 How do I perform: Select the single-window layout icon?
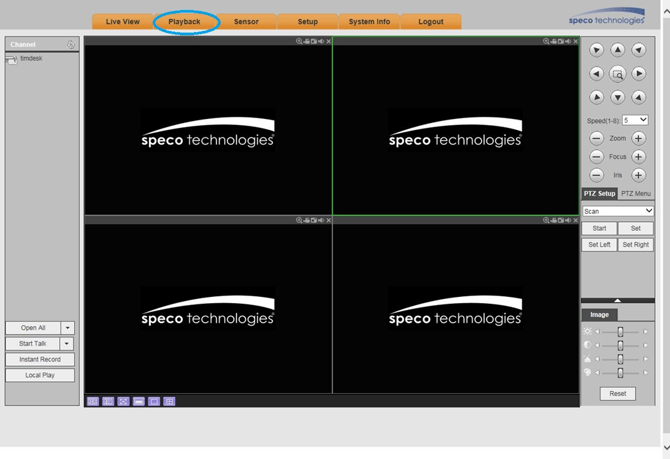tap(154, 401)
